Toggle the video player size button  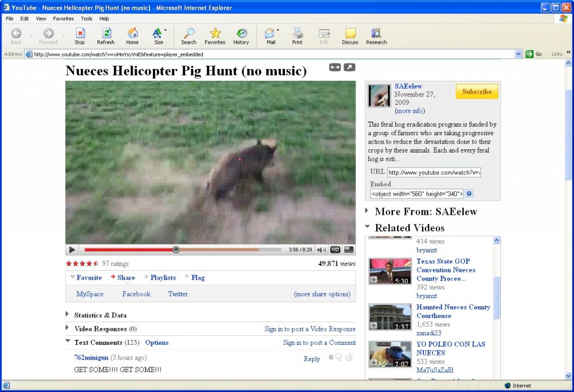coord(349,250)
